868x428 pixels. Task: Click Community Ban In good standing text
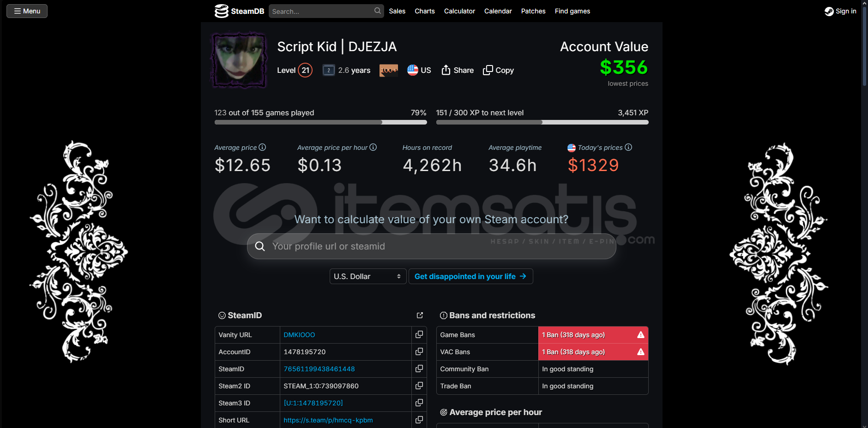(x=567, y=369)
